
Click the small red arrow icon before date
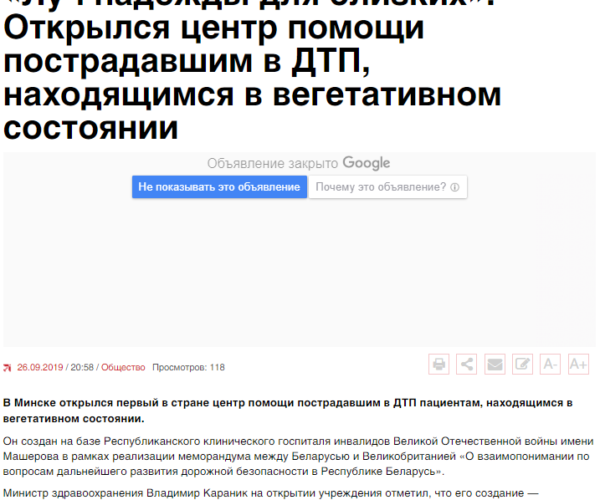(x=7, y=368)
